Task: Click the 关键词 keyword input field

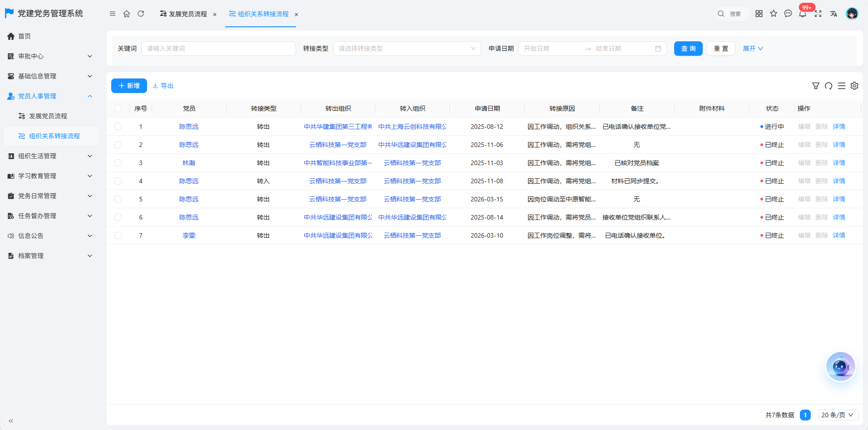Action: coord(218,49)
